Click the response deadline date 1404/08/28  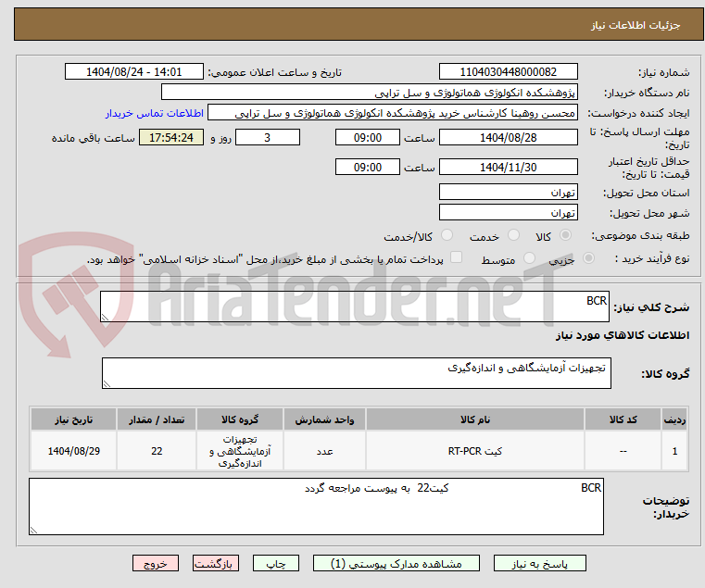click(x=508, y=137)
